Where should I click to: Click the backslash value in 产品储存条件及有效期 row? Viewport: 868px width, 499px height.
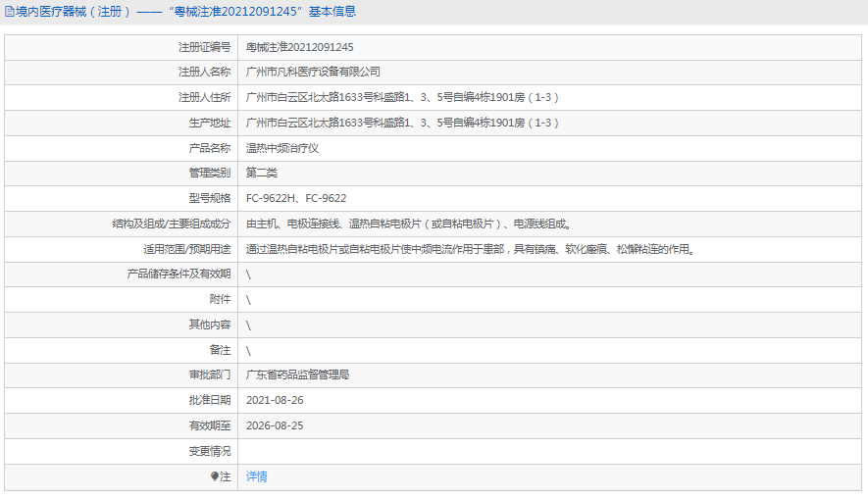point(248,274)
